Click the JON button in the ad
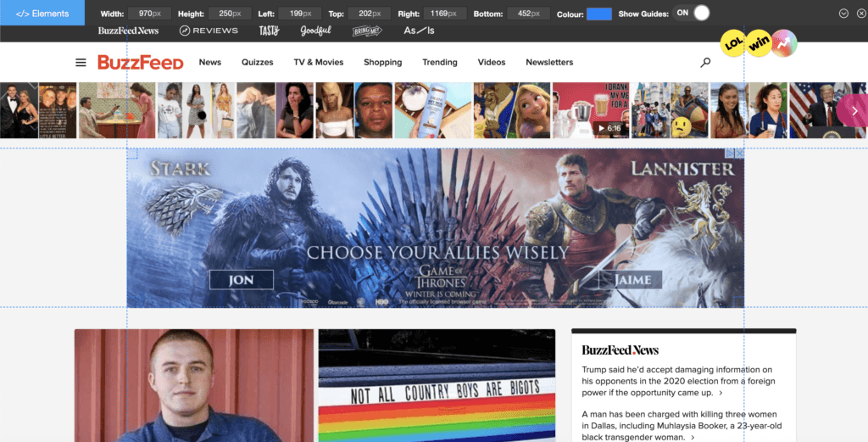868x442 pixels. pos(242,280)
